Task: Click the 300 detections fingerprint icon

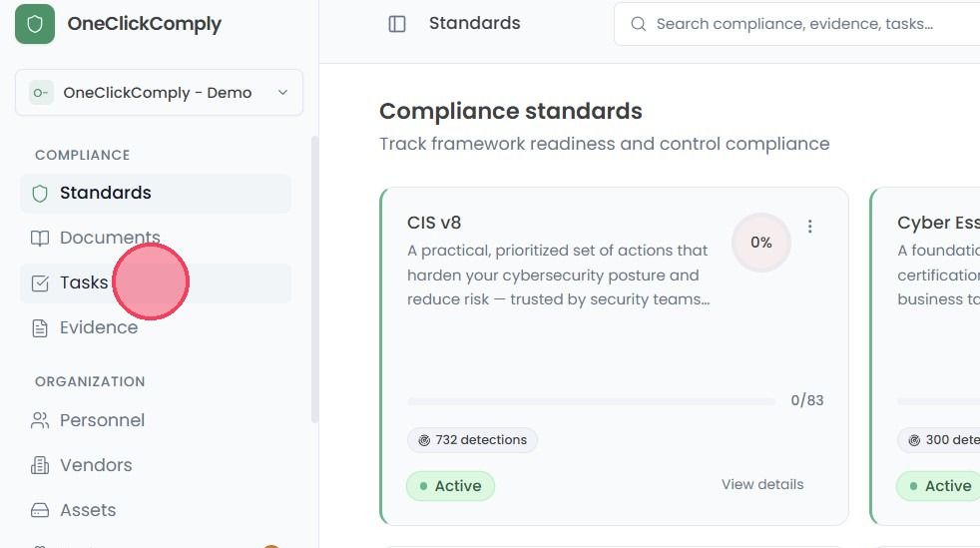Action: pyautogui.click(x=914, y=440)
